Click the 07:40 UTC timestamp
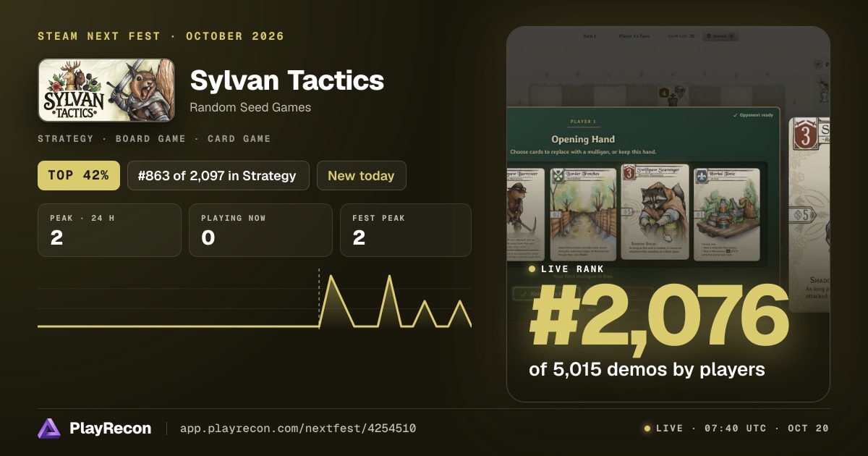Screen dimensions: 868x456 pos(736,428)
